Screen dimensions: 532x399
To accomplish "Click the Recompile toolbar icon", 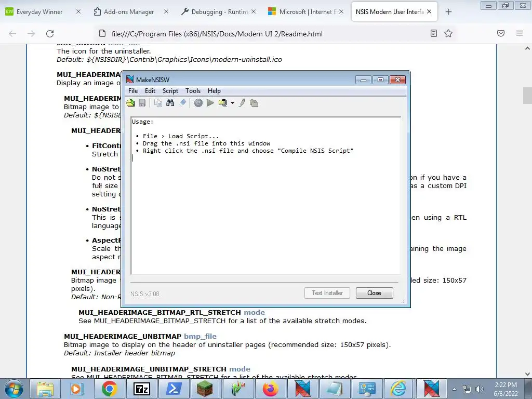I will (x=198, y=103).
